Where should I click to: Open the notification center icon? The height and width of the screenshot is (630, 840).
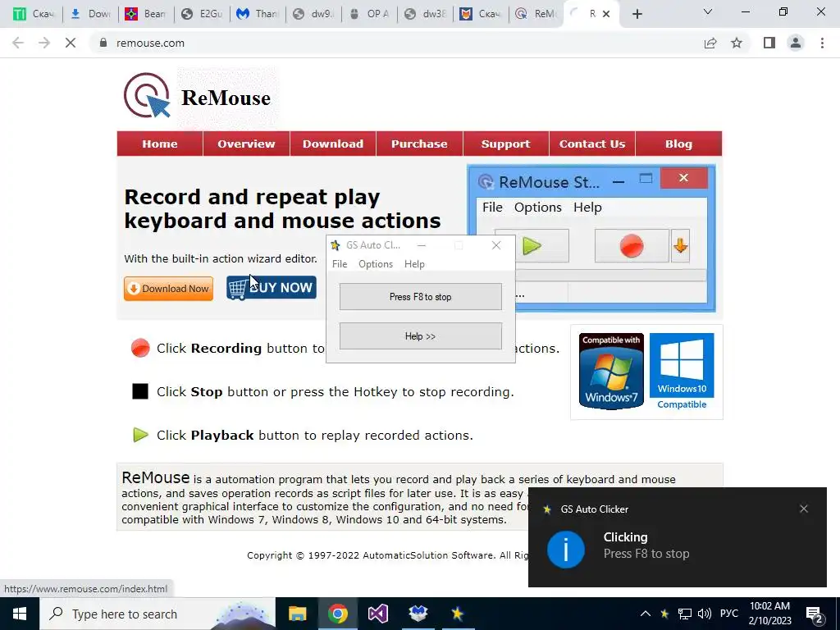pos(815,614)
